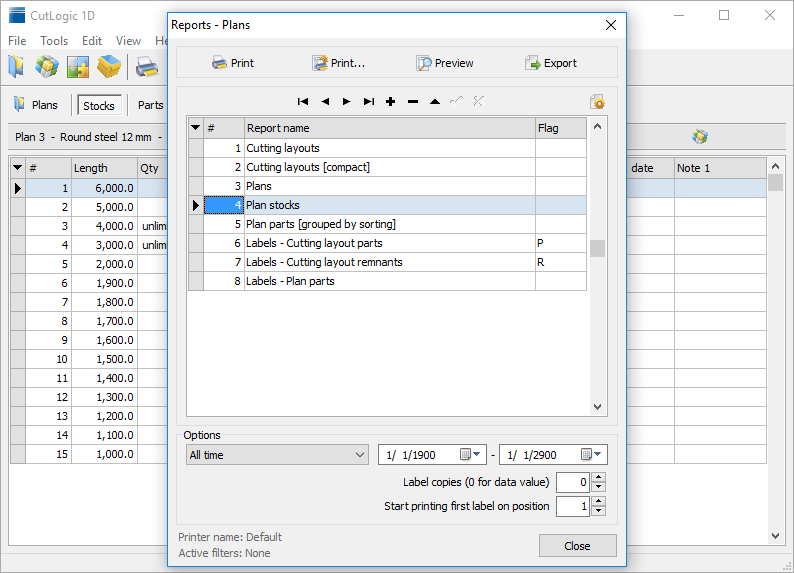
Task: Click the cancel edit X icon
Action: pyautogui.click(x=479, y=102)
